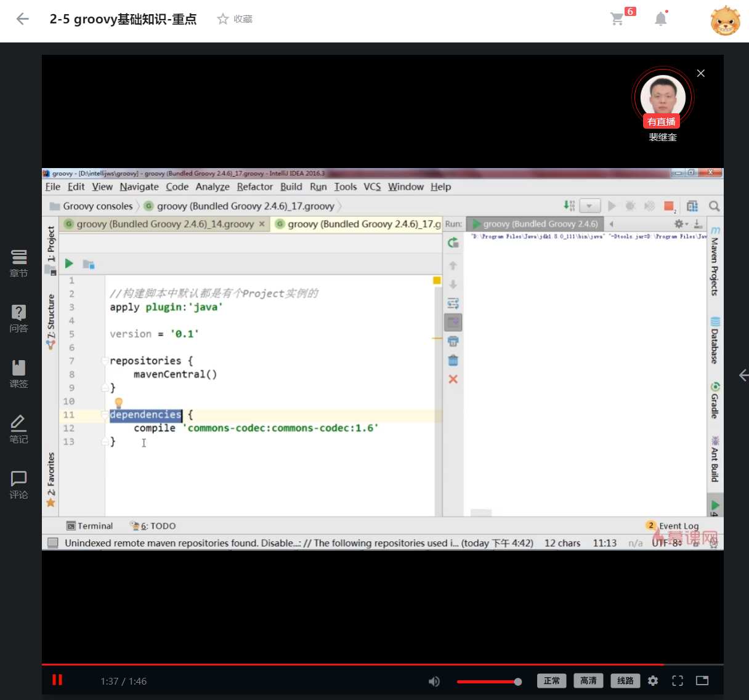Adjust the volume slider

pos(489,682)
